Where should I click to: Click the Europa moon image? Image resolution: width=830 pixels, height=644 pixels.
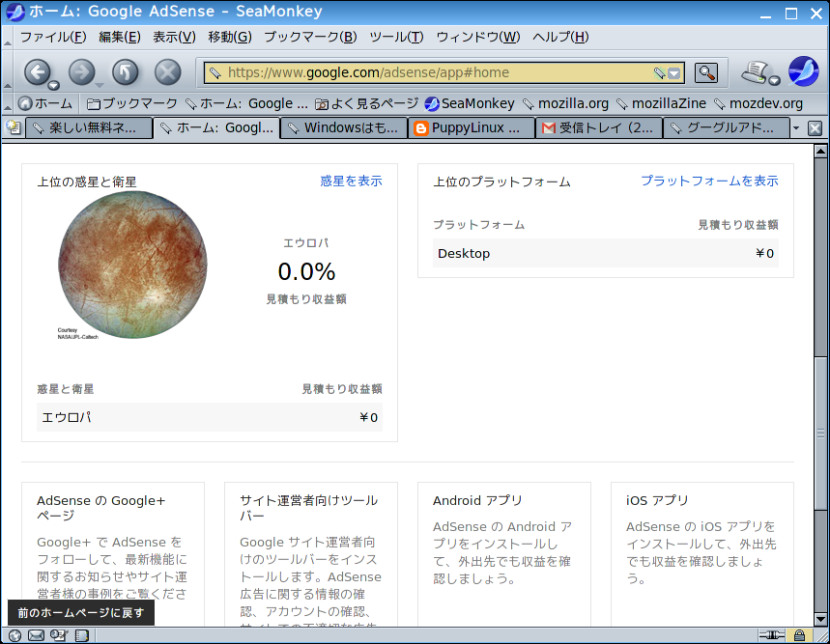coord(132,266)
